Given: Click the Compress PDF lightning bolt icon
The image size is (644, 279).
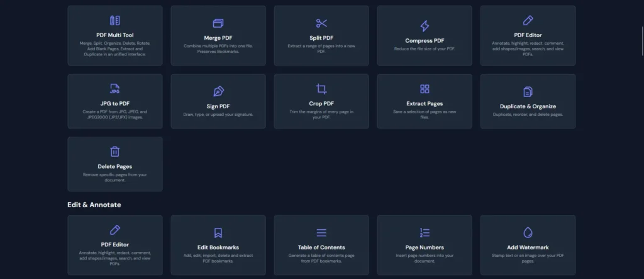Looking at the screenshot, I should (x=425, y=26).
